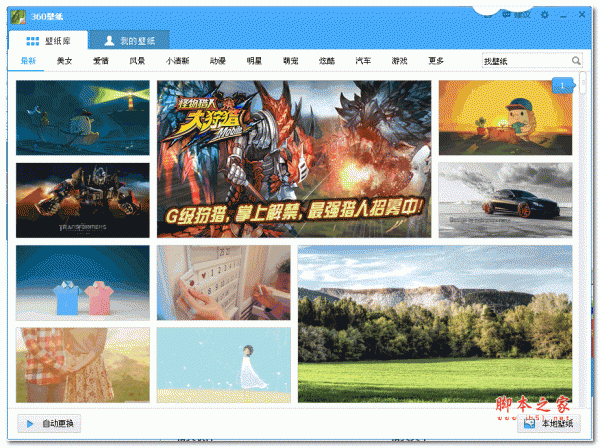Open the girl in white dress wallpaper
Viewport: 600px width, 448px height.
pos(223,365)
